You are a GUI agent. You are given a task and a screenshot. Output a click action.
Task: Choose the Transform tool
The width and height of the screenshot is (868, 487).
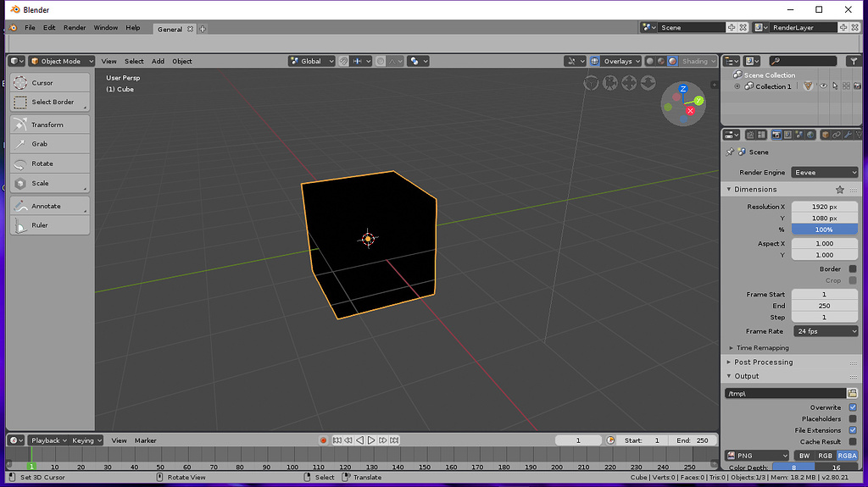pos(50,125)
